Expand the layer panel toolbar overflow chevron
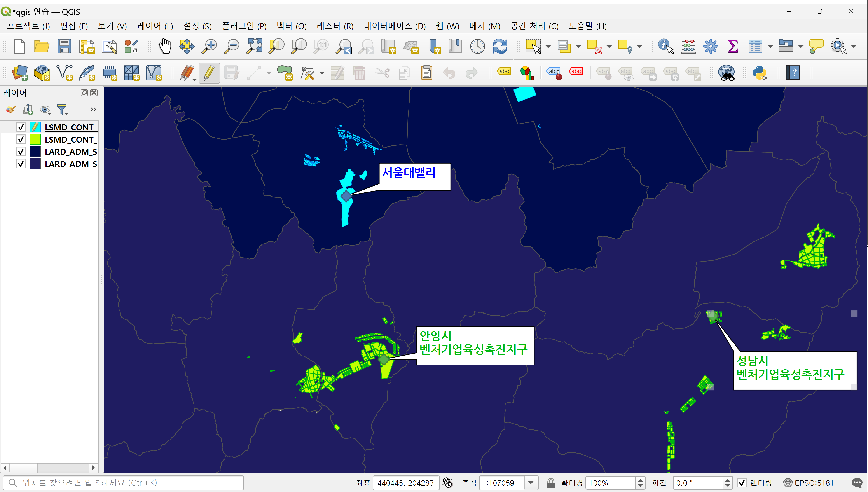Image resolution: width=868 pixels, height=492 pixels. pos(93,109)
